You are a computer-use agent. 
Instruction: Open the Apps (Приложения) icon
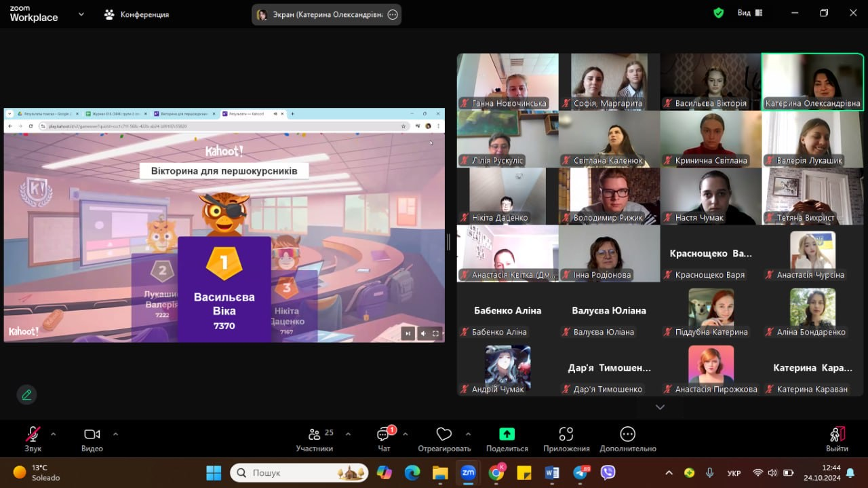coord(566,434)
